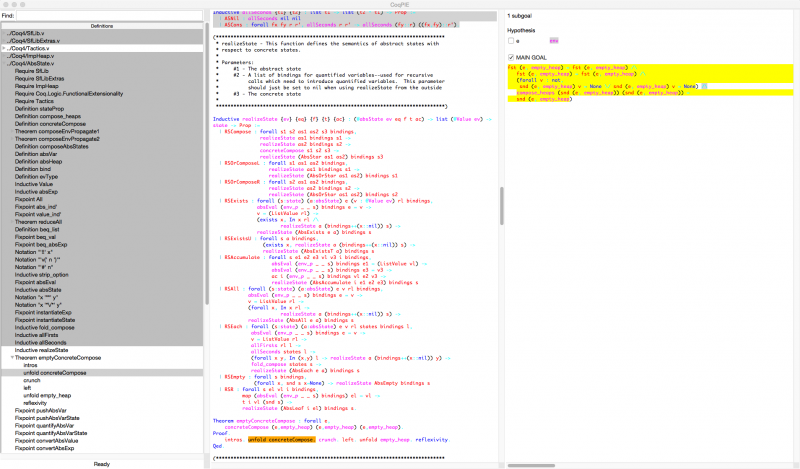Collapse Theorem emptyConcreteCompose in the tree
The image size is (800, 469).
coord(12,358)
